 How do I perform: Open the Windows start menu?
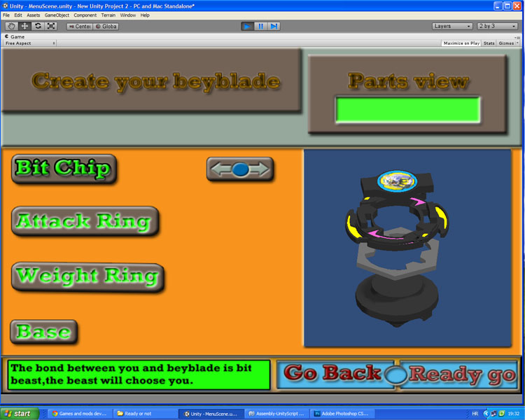[20, 414]
